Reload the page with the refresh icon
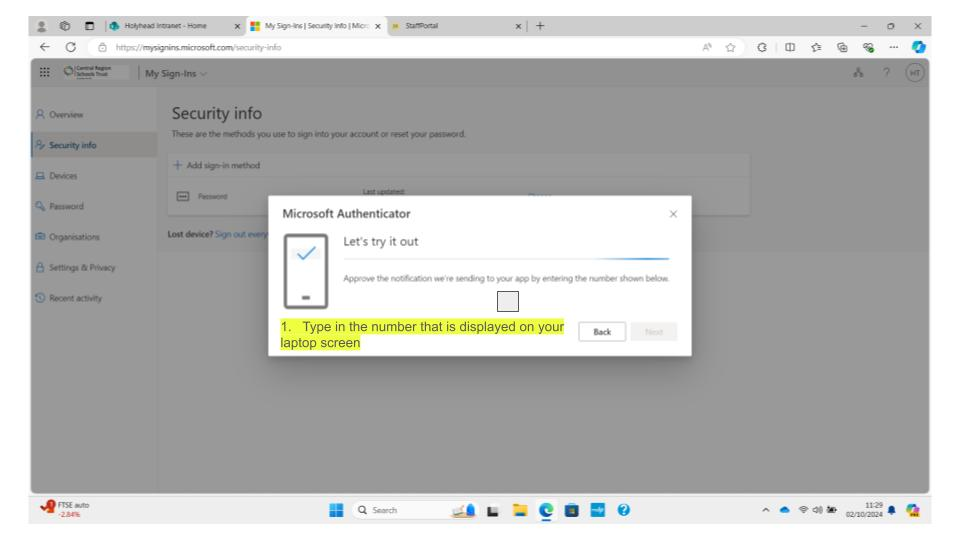Viewport: 960px width, 540px height. (71, 47)
